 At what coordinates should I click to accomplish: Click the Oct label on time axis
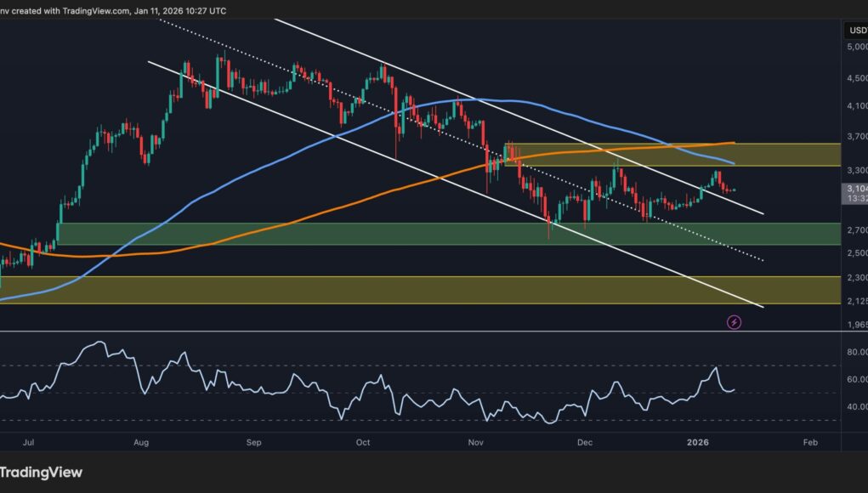pyautogui.click(x=363, y=443)
